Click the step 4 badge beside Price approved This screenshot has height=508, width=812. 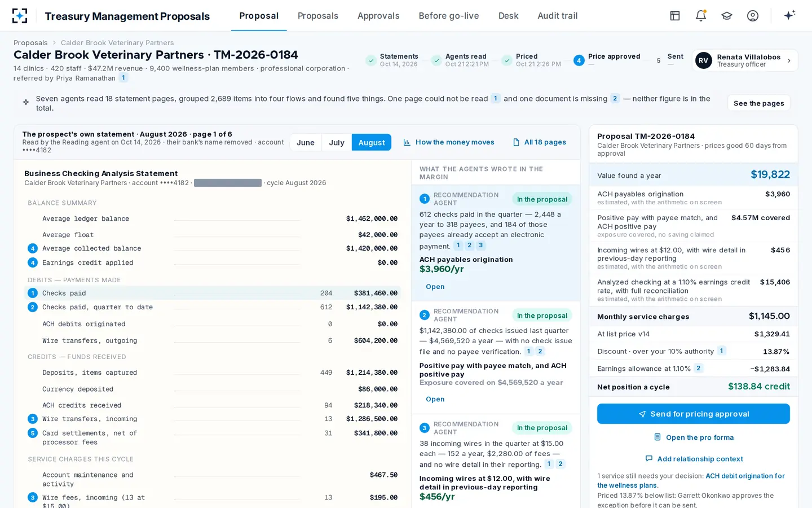tap(579, 60)
